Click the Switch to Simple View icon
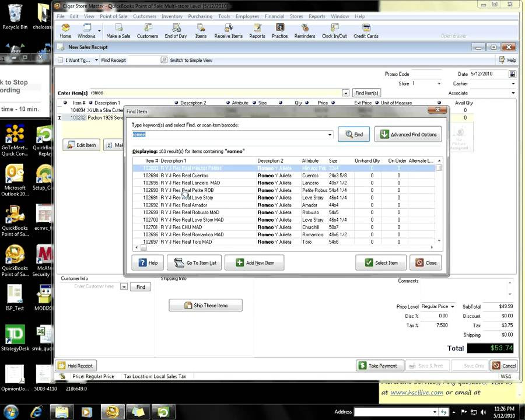This screenshot has height=420, width=525. pyautogui.click(x=164, y=60)
